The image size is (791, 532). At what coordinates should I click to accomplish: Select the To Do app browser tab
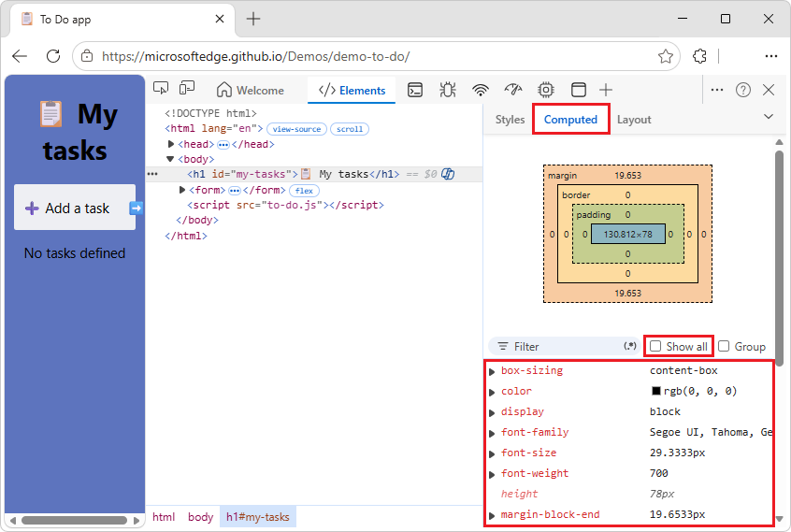tap(121, 19)
